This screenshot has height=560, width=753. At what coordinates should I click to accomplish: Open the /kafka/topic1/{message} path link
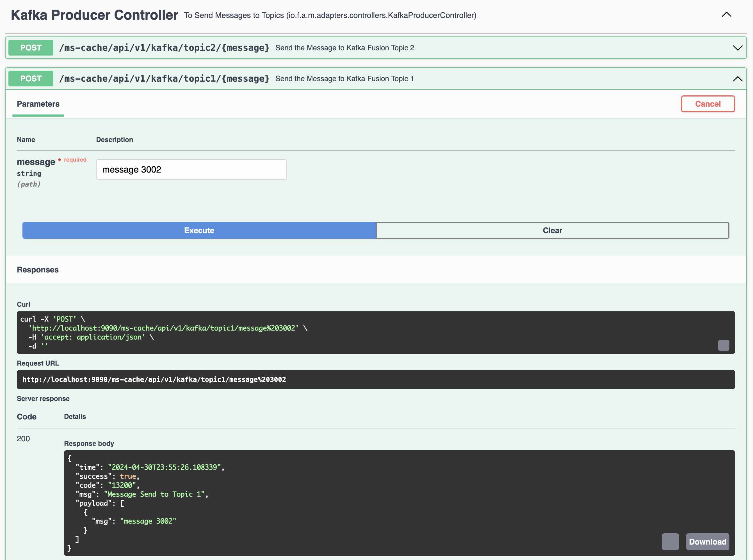(x=164, y=79)
